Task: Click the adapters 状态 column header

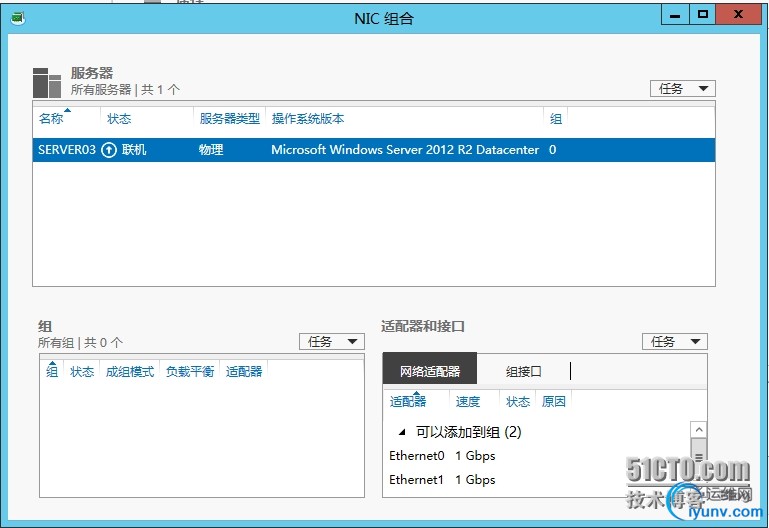Action: tap(518, 402)
